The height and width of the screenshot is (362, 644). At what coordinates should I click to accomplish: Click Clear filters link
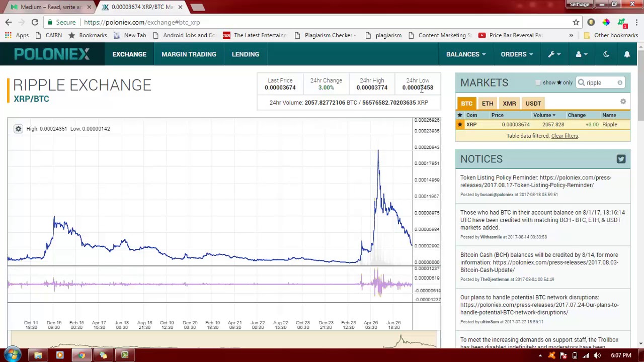tap(565, 136)
